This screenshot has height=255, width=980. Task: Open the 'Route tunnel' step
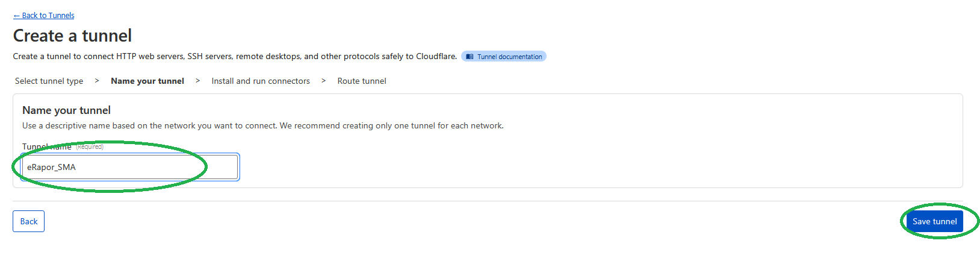click(362, 81)
